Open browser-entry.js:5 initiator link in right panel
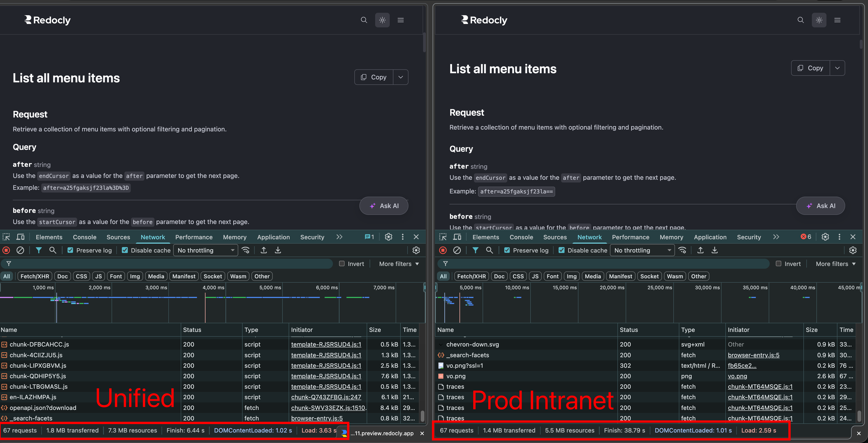The height and width of the screenshot is (443, 868). coord(753,355)
